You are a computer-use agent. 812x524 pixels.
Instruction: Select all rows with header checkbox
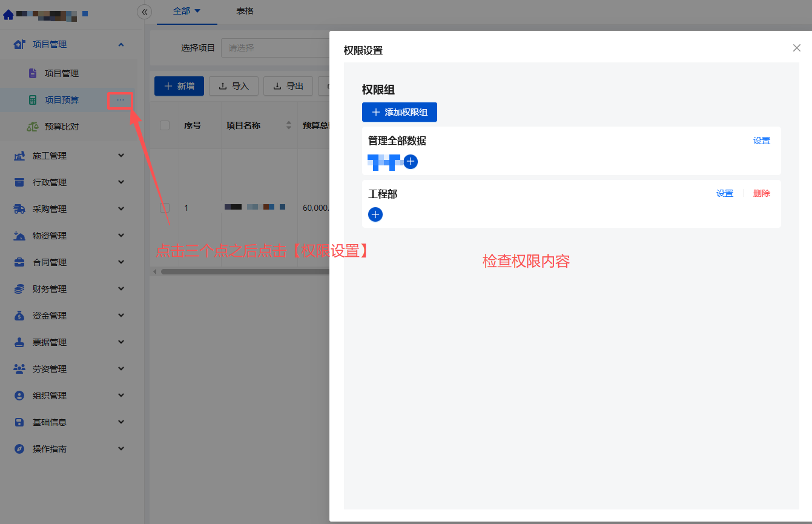[x=165, y=125]
